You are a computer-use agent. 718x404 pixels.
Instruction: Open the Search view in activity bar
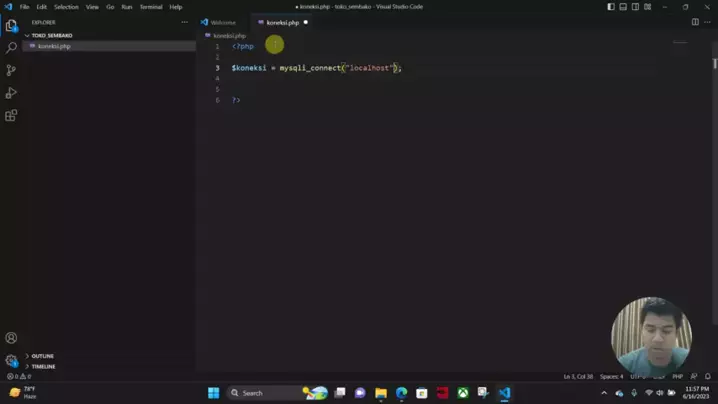pos(11,48)
